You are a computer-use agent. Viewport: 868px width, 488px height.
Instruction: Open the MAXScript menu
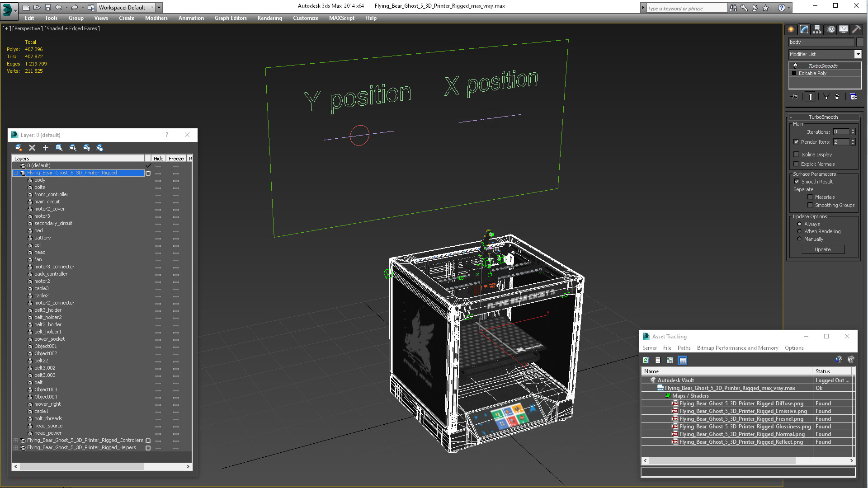[342, 18]
